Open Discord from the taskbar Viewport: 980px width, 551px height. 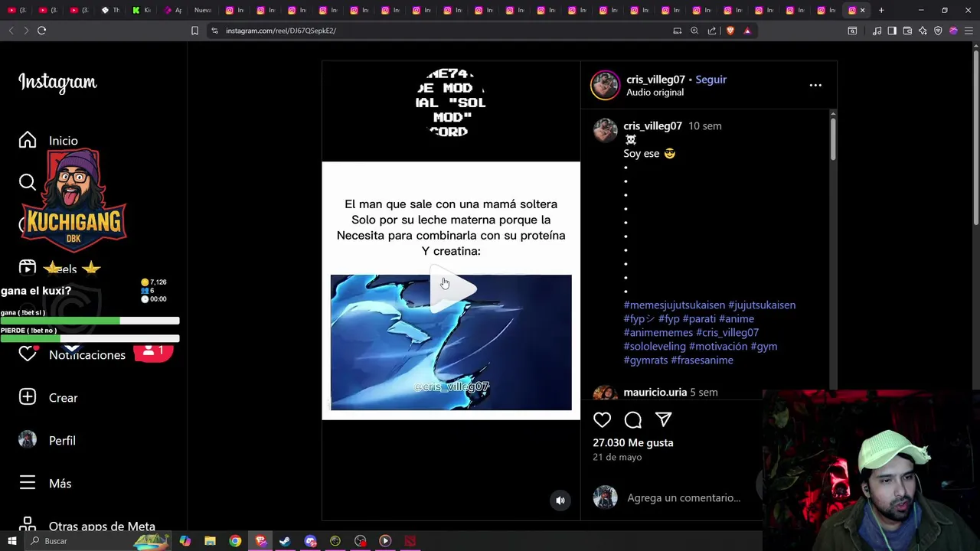point(310,541)
